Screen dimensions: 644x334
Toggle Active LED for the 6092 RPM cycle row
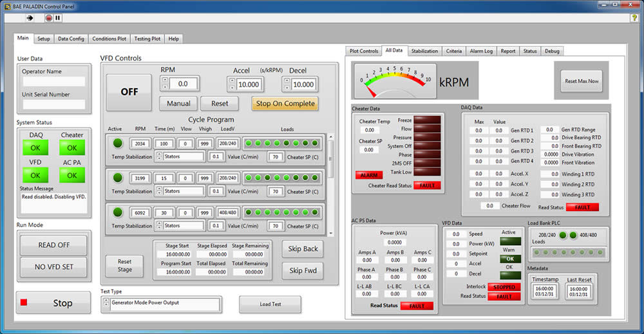coord(118,212)
